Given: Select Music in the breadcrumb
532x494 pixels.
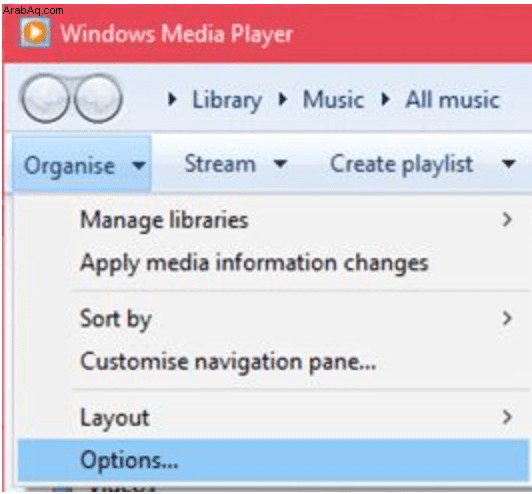Looking at the screenshot, I should click(334, 100).
